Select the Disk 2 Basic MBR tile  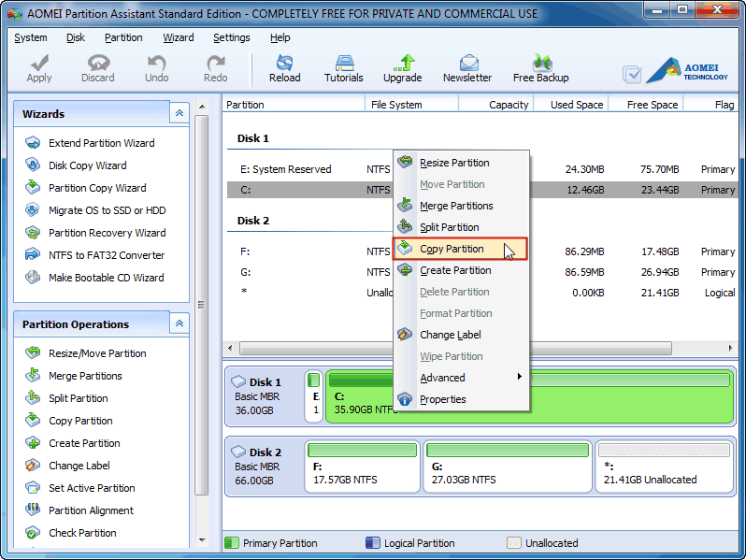click(265, 467)
